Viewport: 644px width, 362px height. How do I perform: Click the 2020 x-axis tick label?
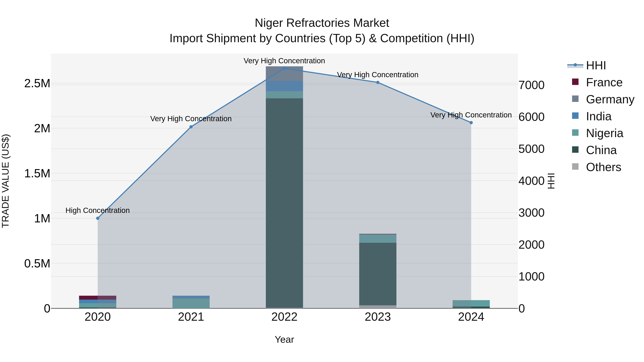98,317
